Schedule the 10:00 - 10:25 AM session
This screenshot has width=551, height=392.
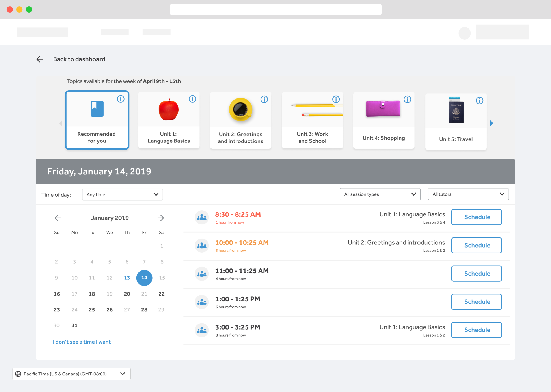(x=476, y=246)
